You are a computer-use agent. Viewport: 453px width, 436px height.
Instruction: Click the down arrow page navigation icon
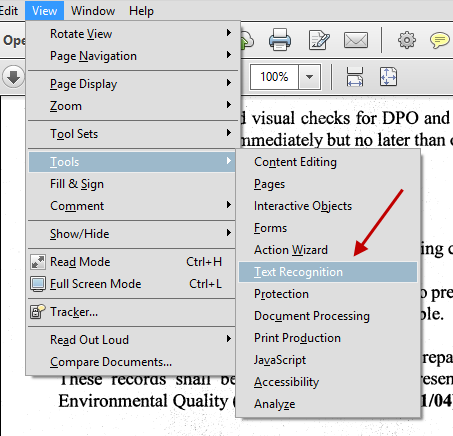(x=14, y=77)
